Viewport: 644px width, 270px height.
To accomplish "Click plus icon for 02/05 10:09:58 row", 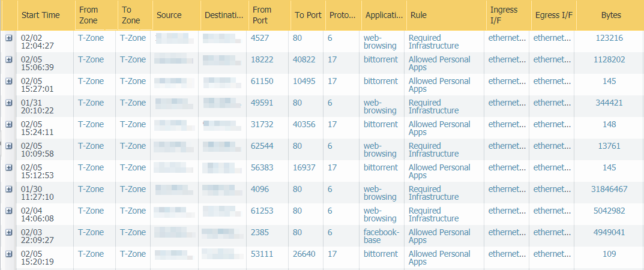I will coord(9,146).
